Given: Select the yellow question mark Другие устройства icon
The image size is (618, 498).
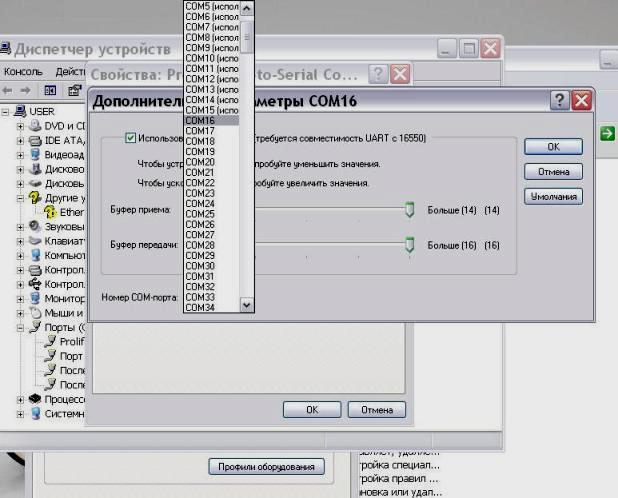Looking at the screenshot, I should (35, 198).
